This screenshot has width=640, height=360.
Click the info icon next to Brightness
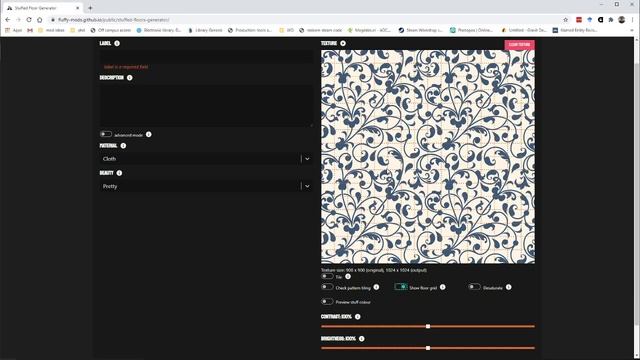[362, 338]
